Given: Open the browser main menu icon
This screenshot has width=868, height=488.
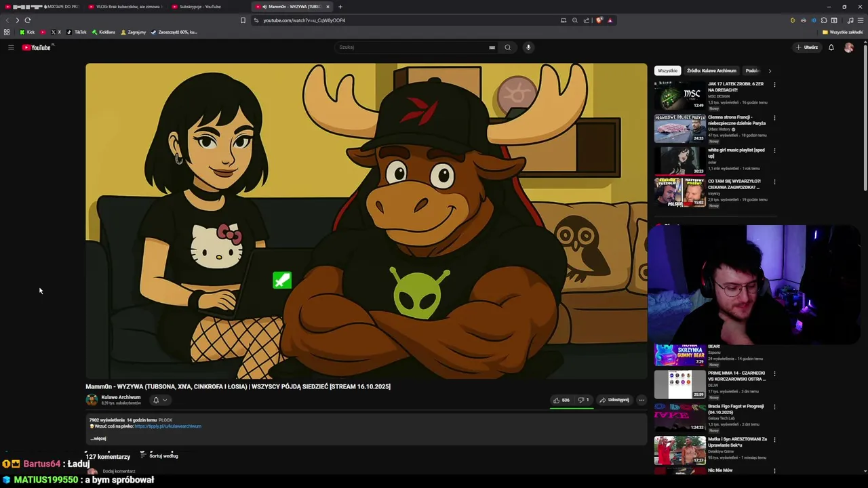Looking at the screenshot, I should pyautogui.click(x=861, y=20).
